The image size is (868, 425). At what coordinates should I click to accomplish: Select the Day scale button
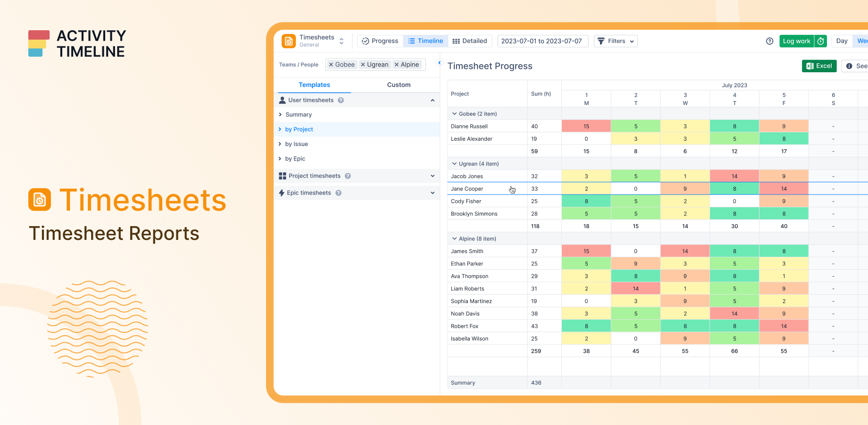point(842,41)
